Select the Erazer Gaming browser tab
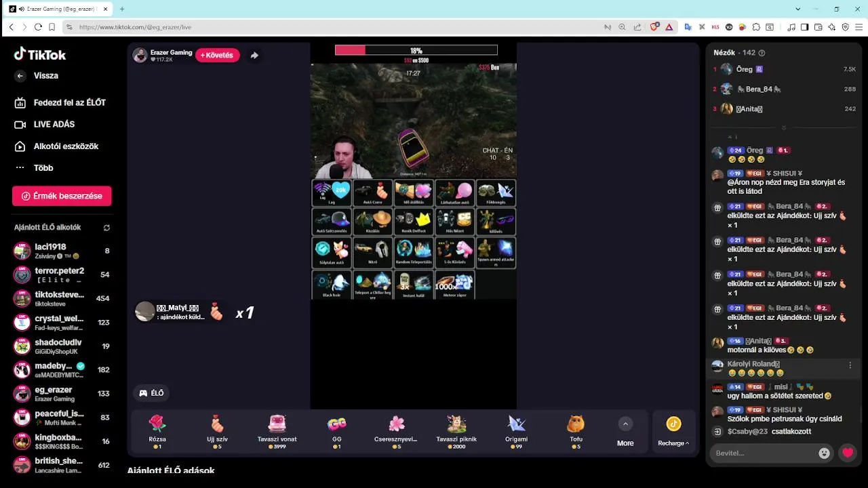The image size is (868, 488). [x=58, y=9]
